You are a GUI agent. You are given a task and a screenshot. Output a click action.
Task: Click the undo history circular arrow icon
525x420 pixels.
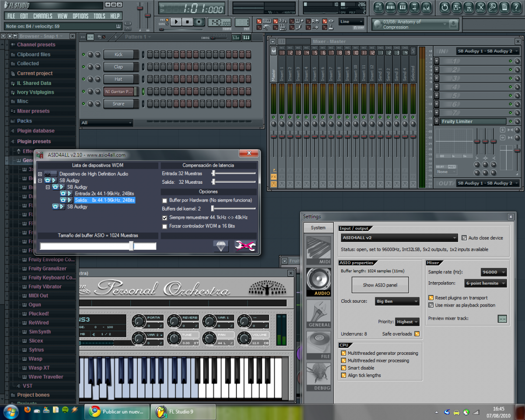(x=444, y=7)
